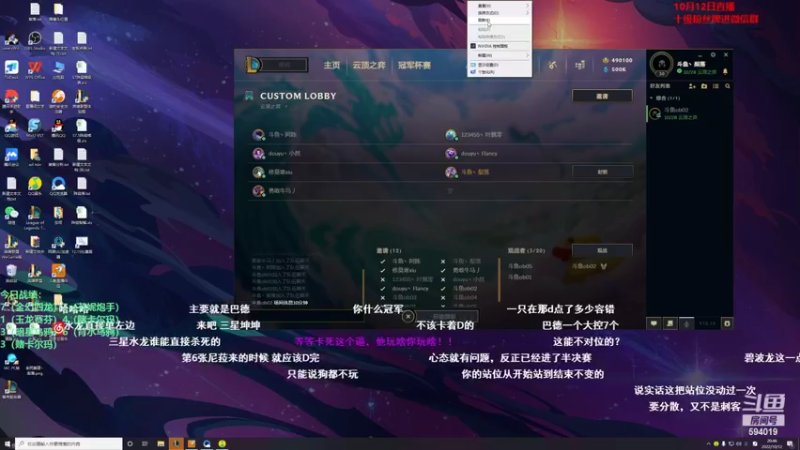Open the ToDesk desktop shortcut
Image resolution: width=800 pixels, height=450 pixels.
click(11, 70)
